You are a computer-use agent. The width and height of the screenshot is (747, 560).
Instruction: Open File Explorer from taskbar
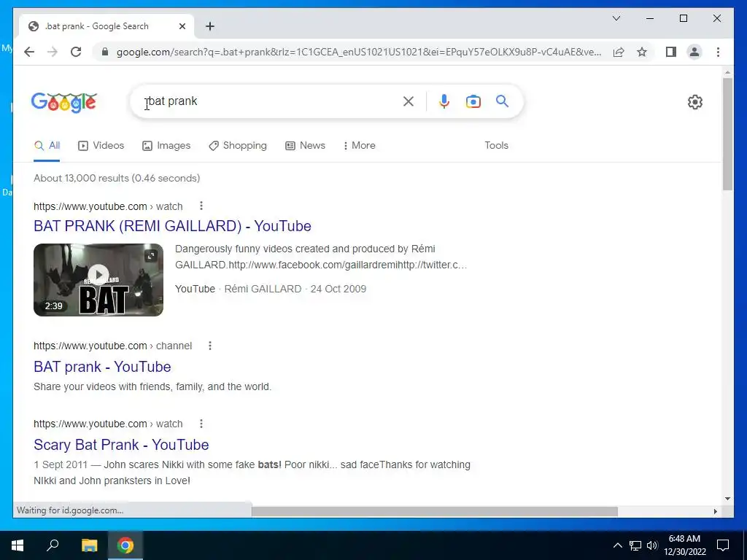point(90,545)
